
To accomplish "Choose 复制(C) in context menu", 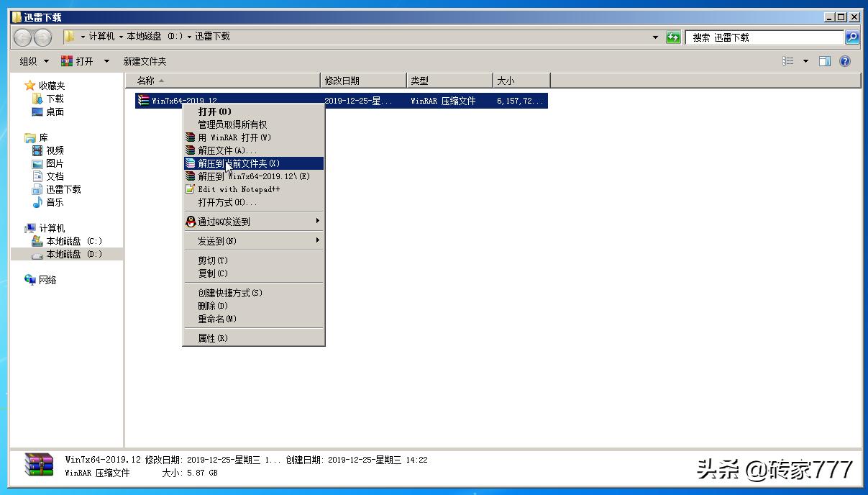I will (x=253, y=273).
